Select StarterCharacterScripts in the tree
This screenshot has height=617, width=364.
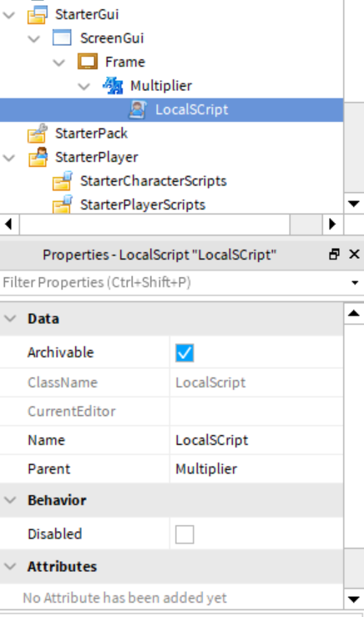(x=154, y=181)
